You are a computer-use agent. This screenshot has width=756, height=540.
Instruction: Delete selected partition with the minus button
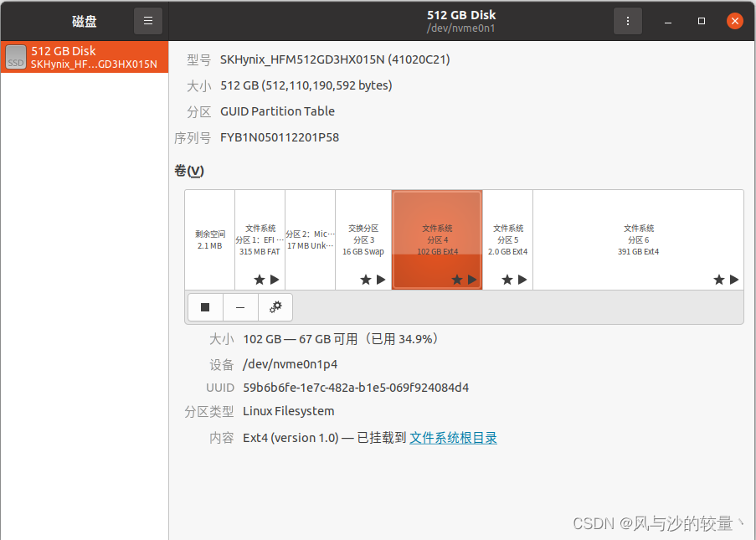(x=240, y=307)
